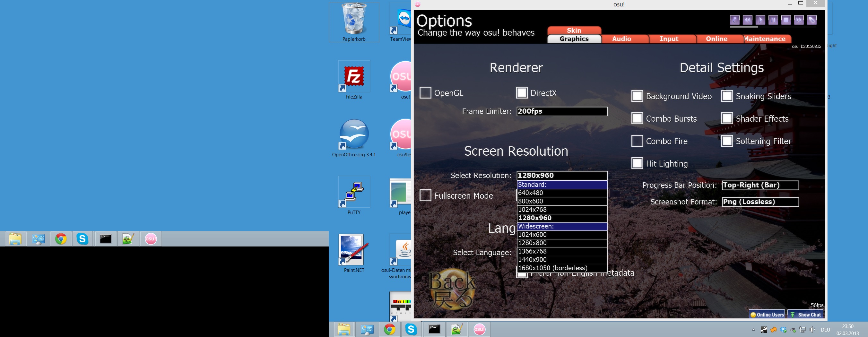Toggle the Hit Lighting checkbox

coord(637,163)
